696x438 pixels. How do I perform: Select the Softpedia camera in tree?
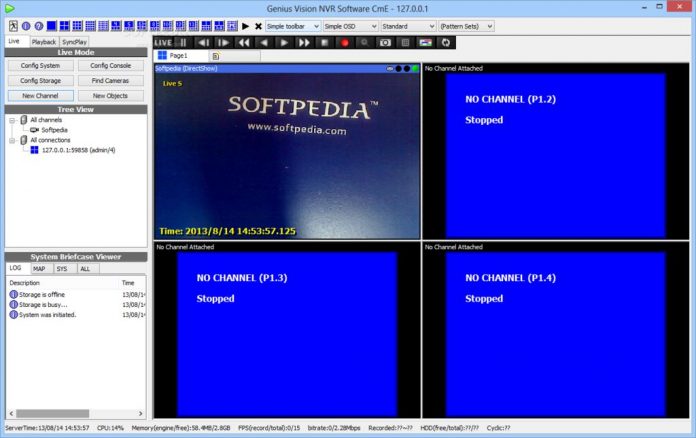tap(49, 130)
